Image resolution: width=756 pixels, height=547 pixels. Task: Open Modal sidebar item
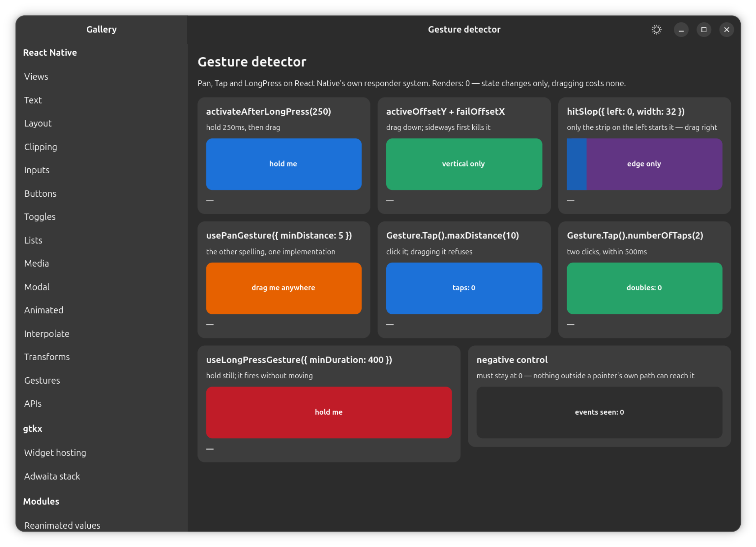101,287
